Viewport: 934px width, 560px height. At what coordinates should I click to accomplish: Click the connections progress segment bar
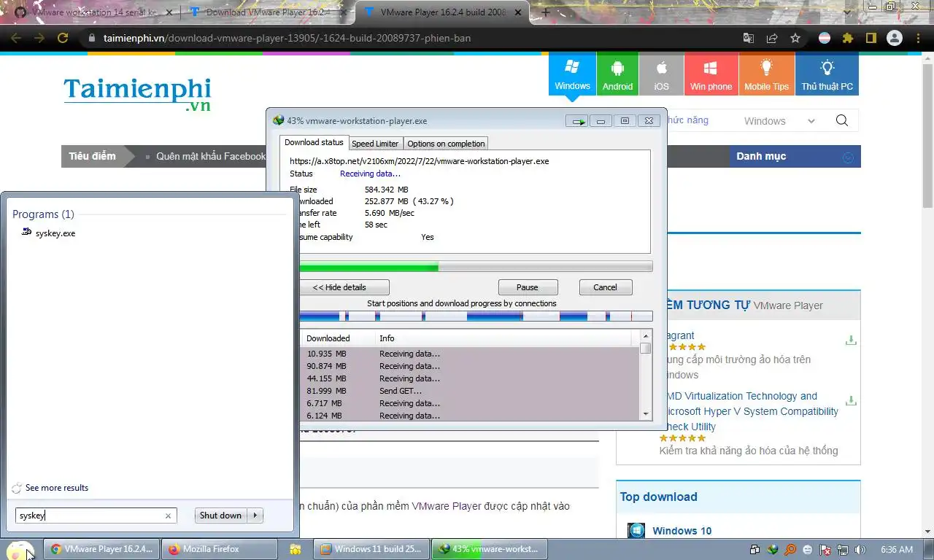click(x=476, y=316)
